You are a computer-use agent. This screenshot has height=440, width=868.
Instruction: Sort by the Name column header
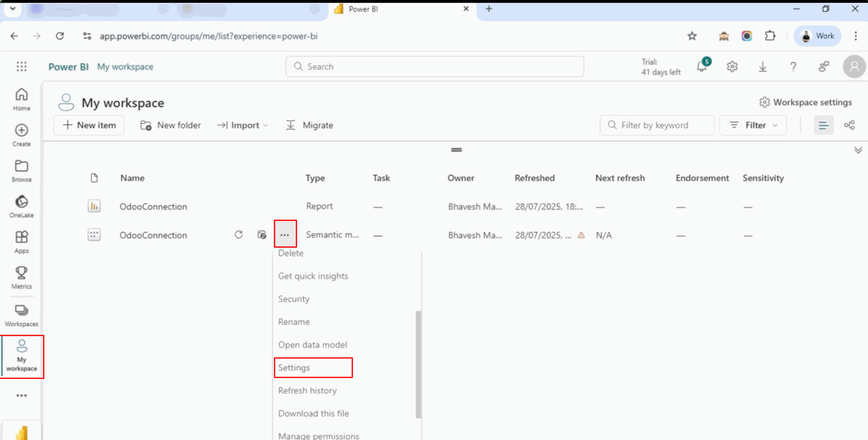132,178
